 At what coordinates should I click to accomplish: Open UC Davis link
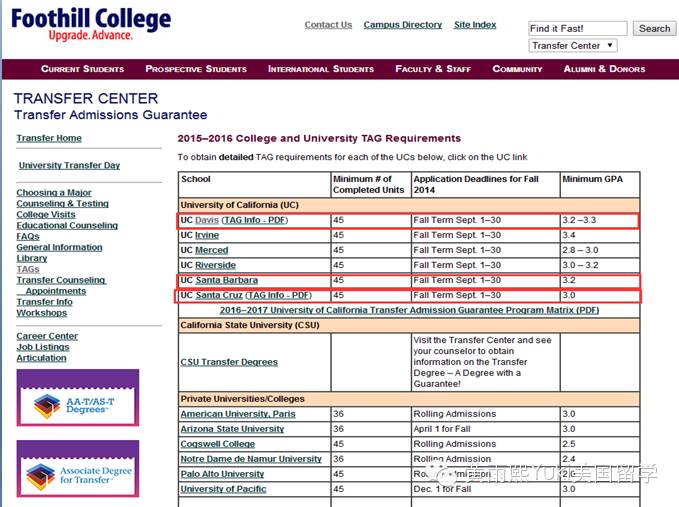207,220
